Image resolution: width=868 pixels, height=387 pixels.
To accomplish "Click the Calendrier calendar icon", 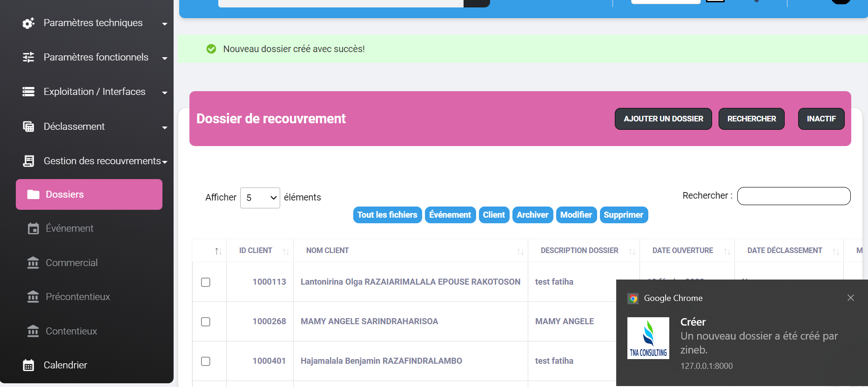I will point(28,365).
